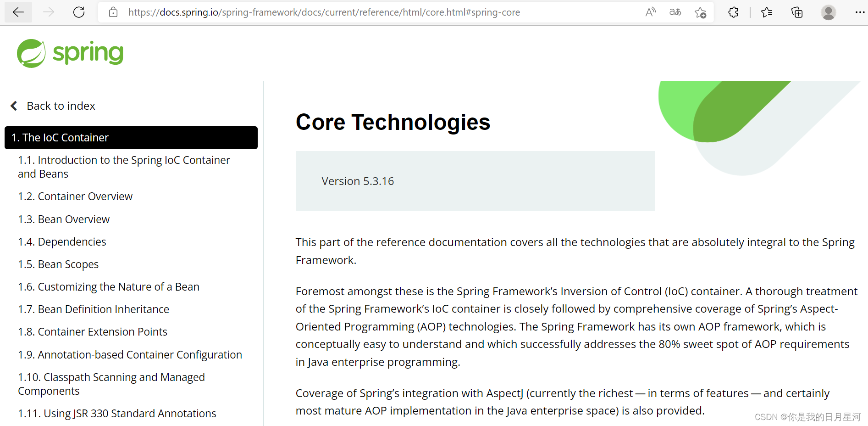Open the browser settings three-dots menu

click(860, 12)
